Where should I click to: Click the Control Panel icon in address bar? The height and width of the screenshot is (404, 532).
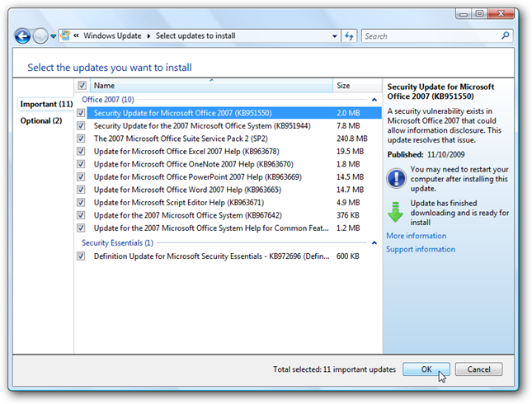click(65, 35)
